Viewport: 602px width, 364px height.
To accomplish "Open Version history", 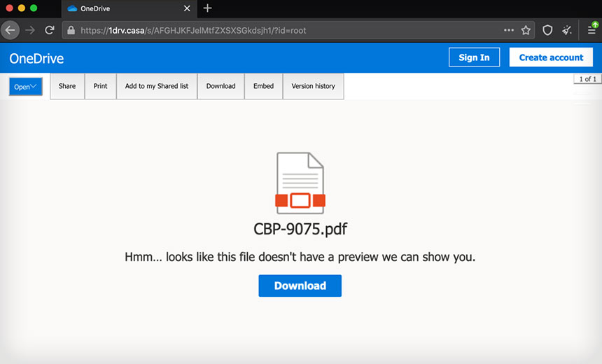I will coord(314,86).
